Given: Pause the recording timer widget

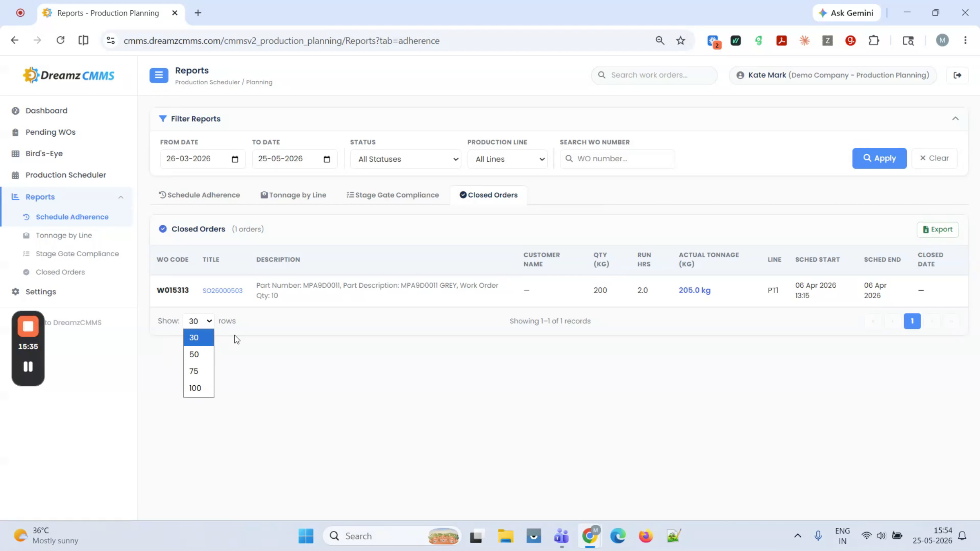Looking at the screenshot, I should click(28, 367).
